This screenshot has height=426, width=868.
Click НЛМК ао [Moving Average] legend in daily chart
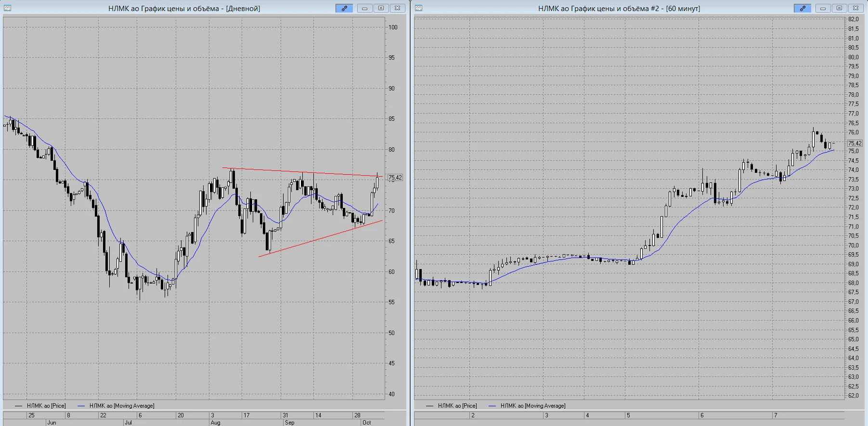coord(116,406)
